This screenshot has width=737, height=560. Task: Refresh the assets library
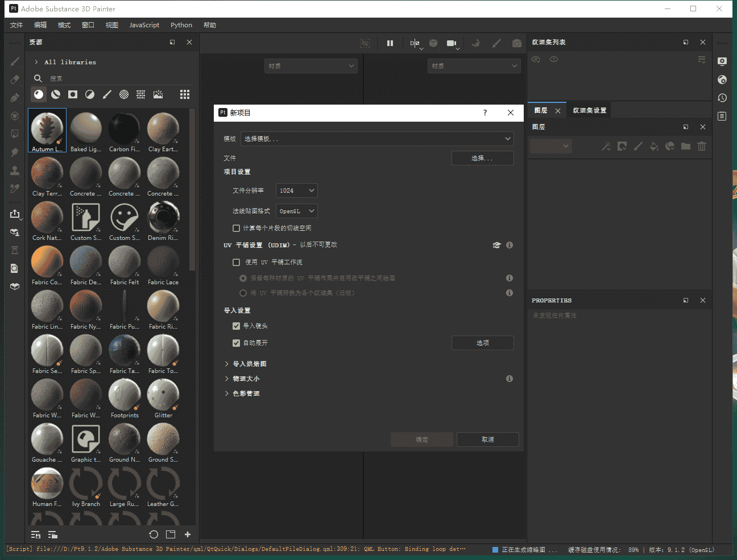154,534
